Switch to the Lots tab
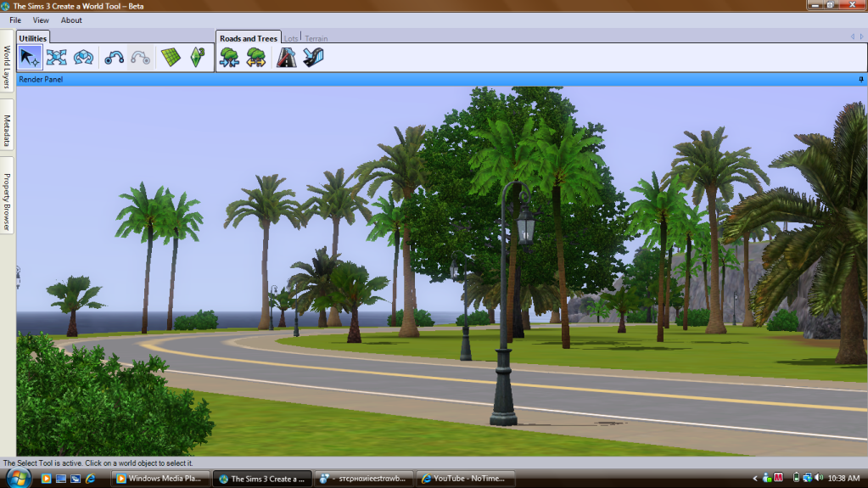The height and width of the screenshot is (488, 868). point(291,38)
